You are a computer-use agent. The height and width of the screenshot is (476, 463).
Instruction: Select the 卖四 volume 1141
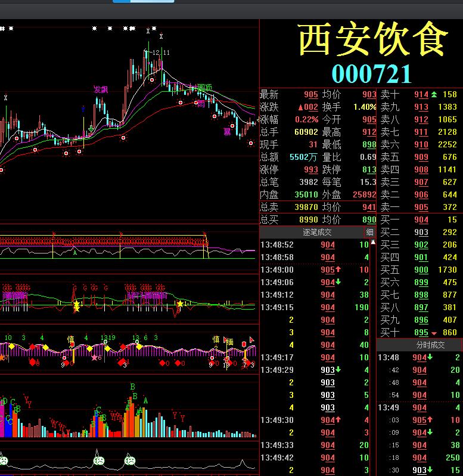tap(448, 169)
